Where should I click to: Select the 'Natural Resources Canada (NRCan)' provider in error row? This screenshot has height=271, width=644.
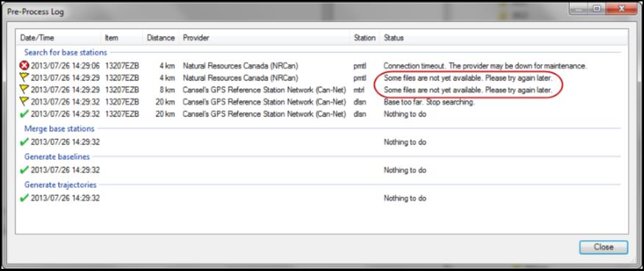(x=240, y=66)
